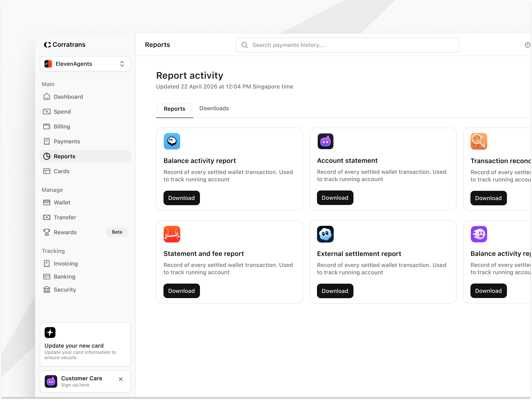Click the sparkle icon on card notice
Viewport: 532px width, 400px height.
click(x=50, y=332)
